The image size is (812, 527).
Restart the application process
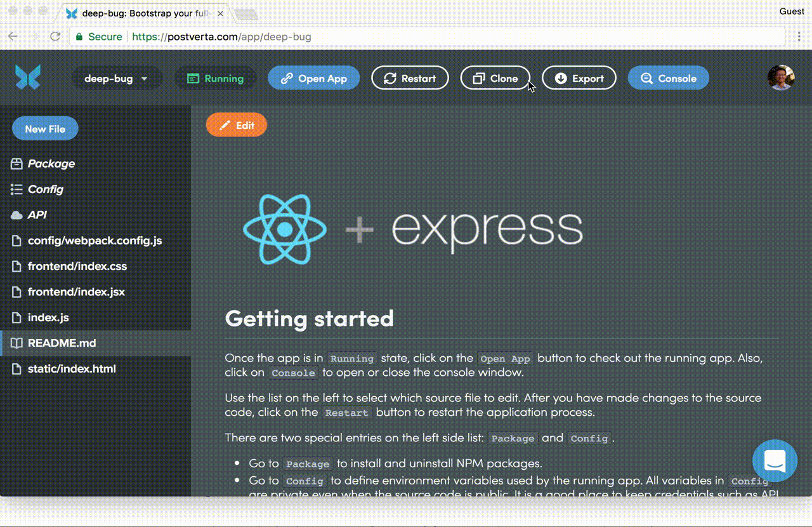pos(410,79)
